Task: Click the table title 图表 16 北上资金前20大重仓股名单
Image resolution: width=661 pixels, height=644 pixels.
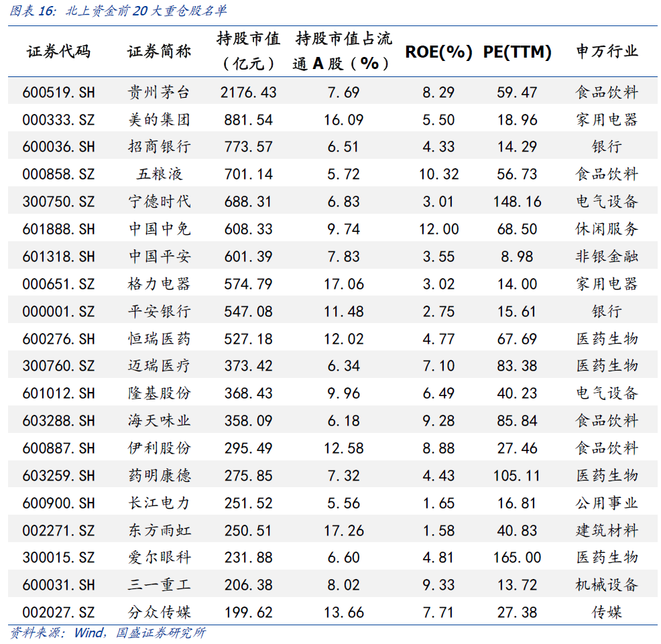Action: 118,11
